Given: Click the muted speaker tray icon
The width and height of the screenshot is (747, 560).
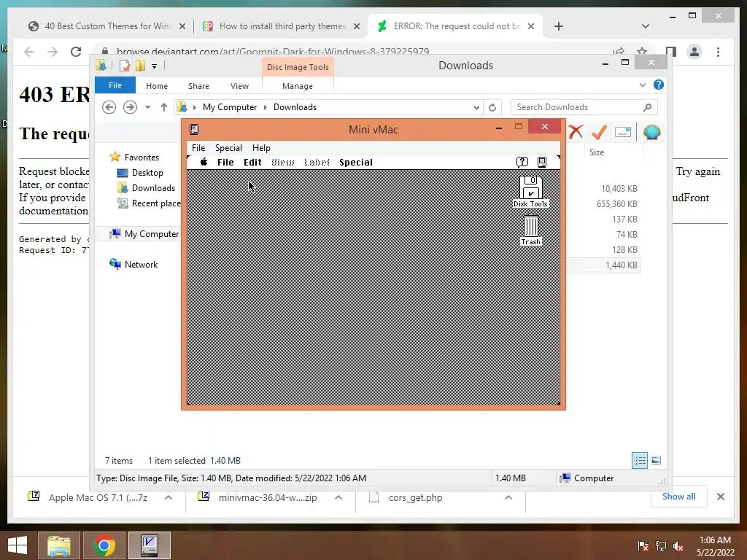Looking at the screenshot, I should tap(678, 546).
